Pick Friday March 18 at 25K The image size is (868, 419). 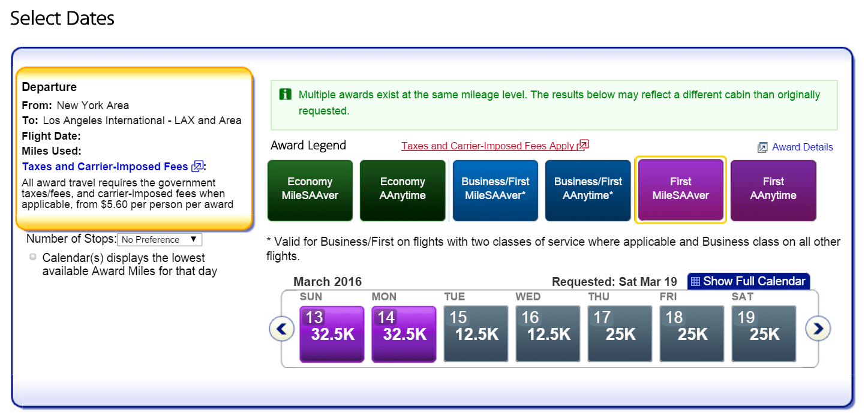[x=692, y=334]
